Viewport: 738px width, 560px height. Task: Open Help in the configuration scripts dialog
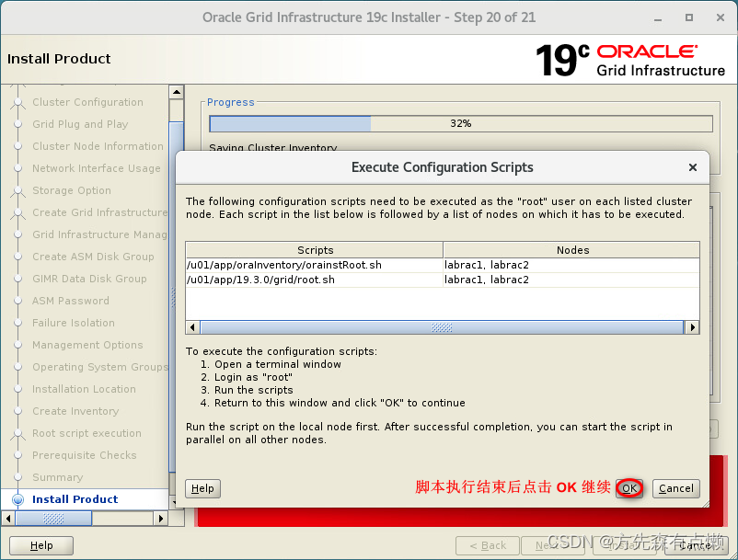click(x=202, y=488)
